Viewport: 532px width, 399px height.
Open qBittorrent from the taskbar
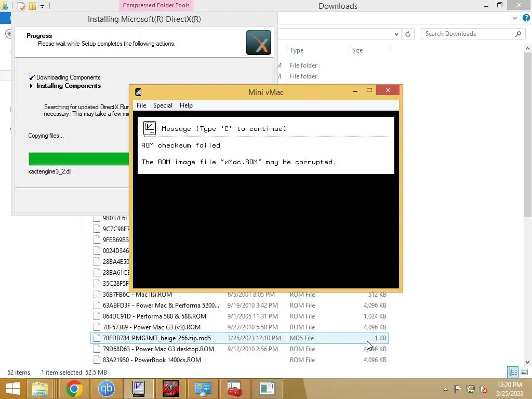pyautogui.click(x=106, y=389)
